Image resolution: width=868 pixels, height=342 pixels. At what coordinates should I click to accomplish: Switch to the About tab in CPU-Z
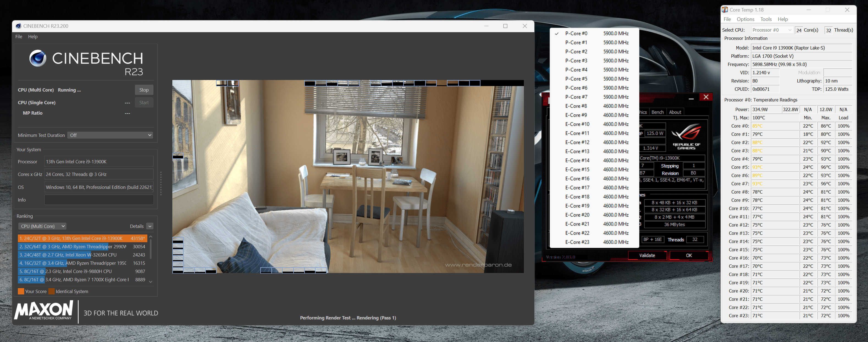click(675, 112)
